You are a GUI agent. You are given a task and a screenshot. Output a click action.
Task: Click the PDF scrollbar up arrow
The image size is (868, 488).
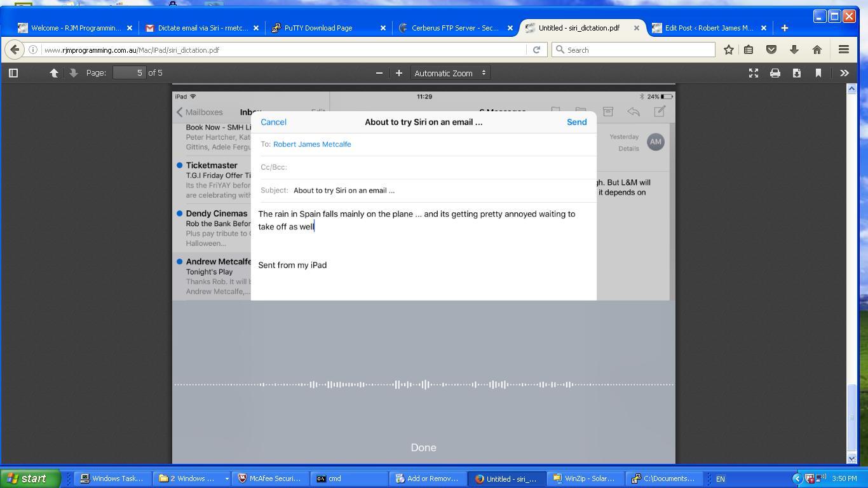click(x=852, y=89)
